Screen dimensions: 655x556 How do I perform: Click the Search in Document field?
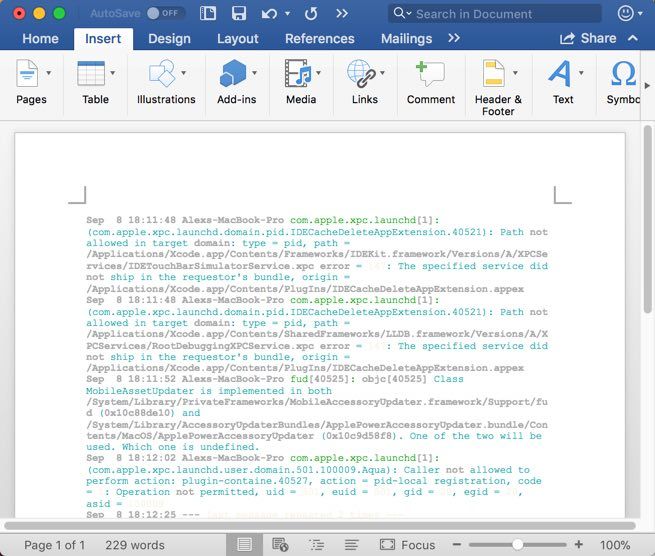pos(495,14)
